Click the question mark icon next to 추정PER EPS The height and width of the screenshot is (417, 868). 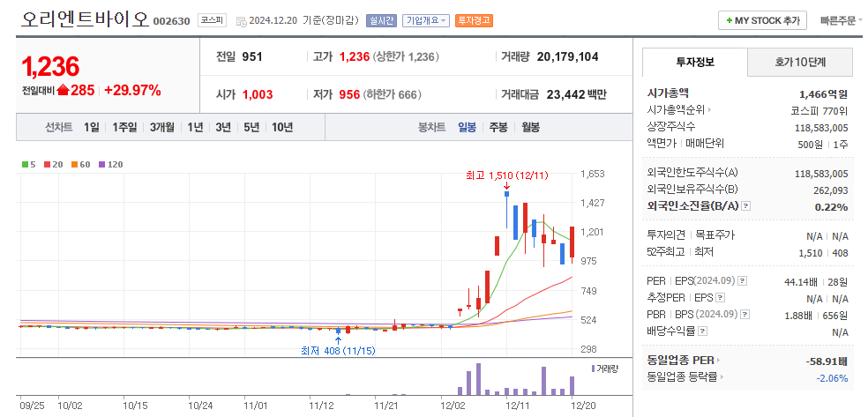tap(720, 297)
